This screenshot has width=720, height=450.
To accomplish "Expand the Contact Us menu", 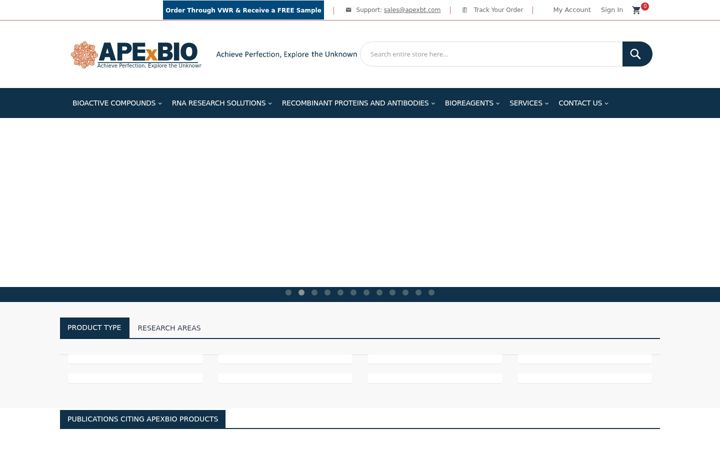I will coord(583,103).
